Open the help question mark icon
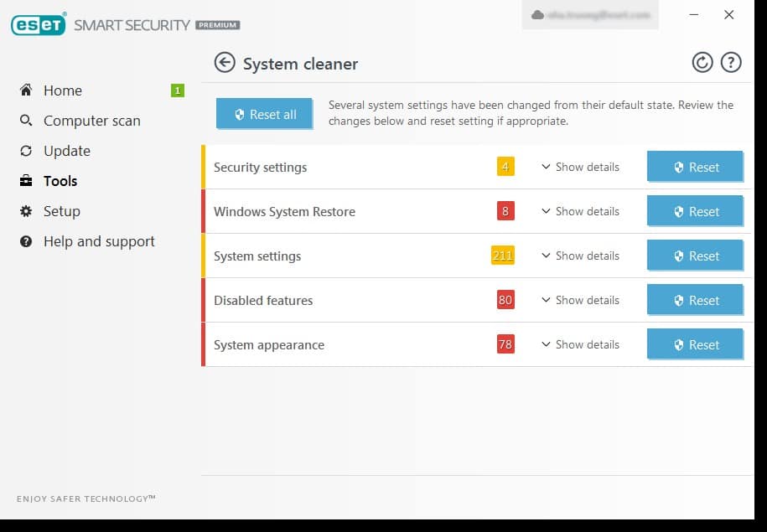Screen dimensions: 767x532 pos(731,63)
